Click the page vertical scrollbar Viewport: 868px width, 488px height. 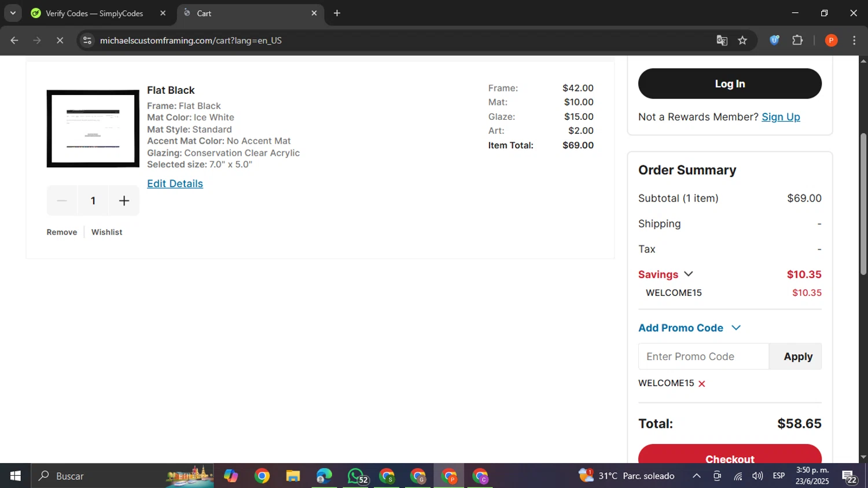(863, 204)
